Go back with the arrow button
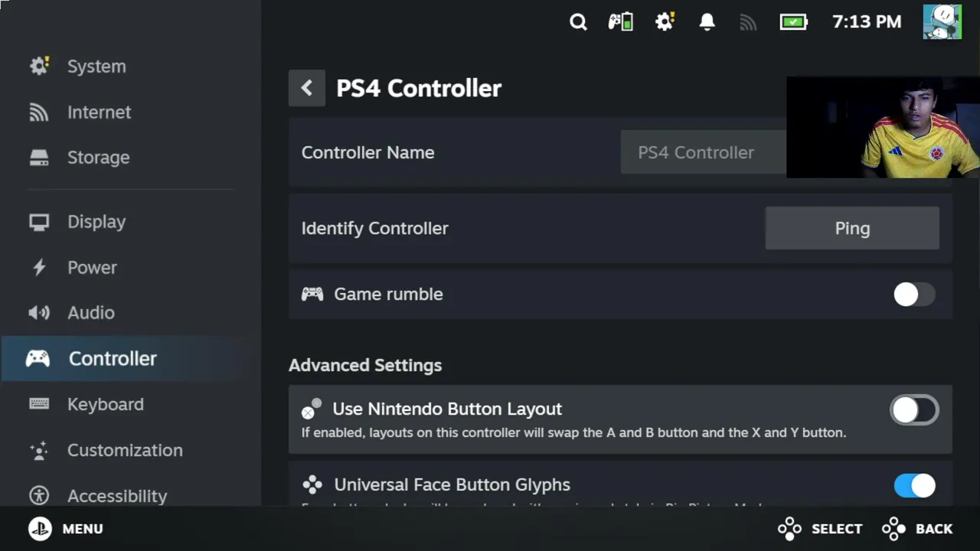The width and height of the screenshot is (980, 551). click(x=307, y=88)
